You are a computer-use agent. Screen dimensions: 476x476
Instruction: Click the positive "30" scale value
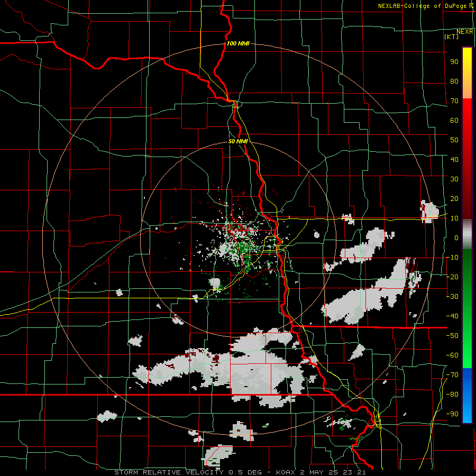[x=454, y=179]
